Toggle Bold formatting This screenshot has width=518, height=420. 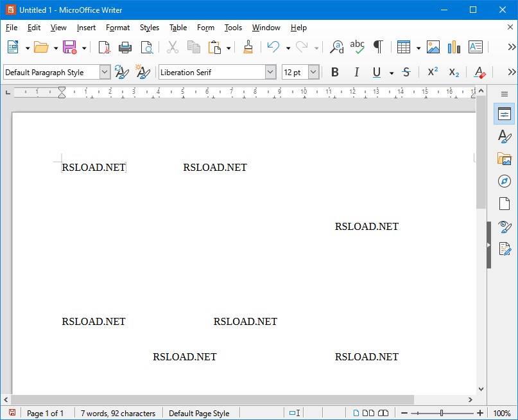(334, 73)
